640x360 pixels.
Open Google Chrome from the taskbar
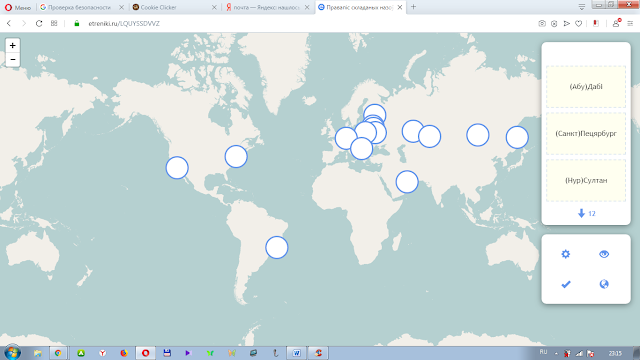pos(58,353)
